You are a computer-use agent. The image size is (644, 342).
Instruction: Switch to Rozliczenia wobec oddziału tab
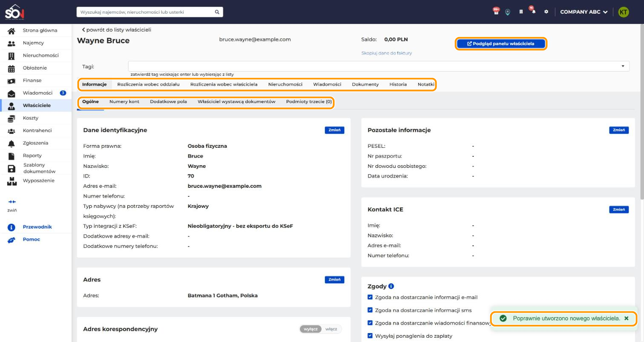point(148,84)
